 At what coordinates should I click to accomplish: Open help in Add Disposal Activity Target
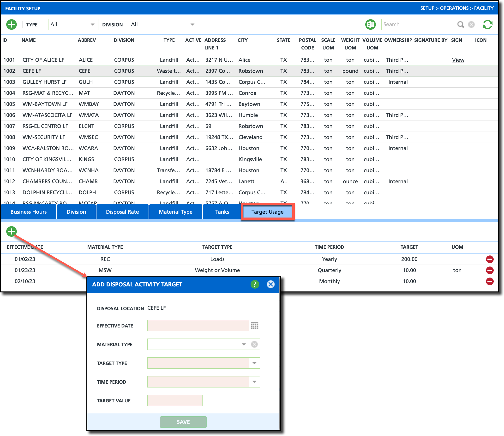point(255,284)
